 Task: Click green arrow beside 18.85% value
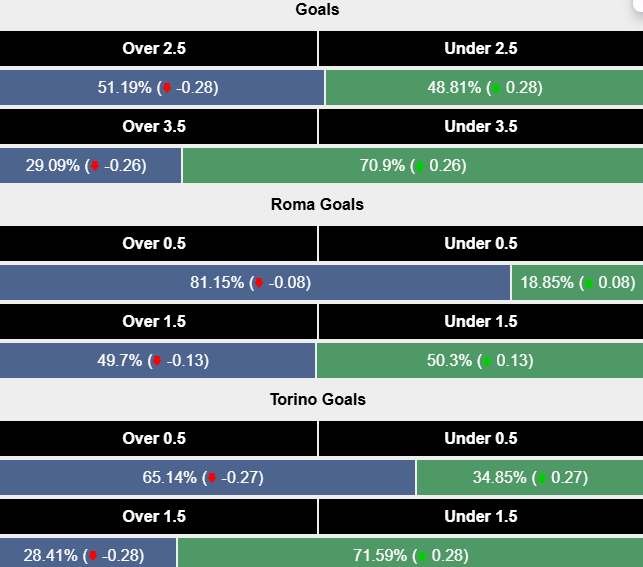pyautogui.click(x=588, y=283)
